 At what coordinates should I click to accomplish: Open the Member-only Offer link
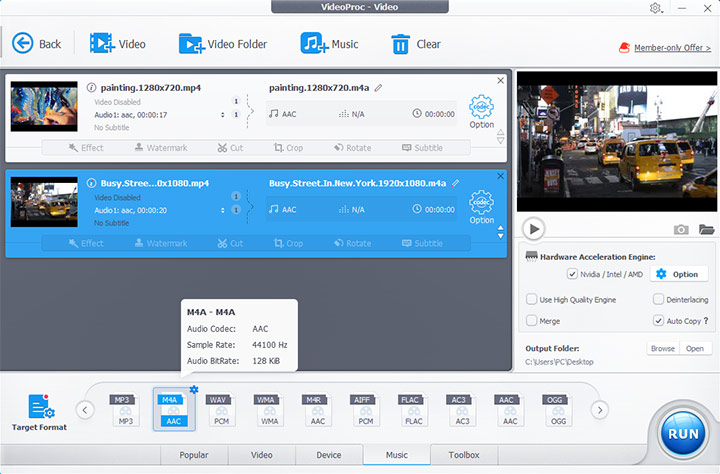(x=672, y=48)
